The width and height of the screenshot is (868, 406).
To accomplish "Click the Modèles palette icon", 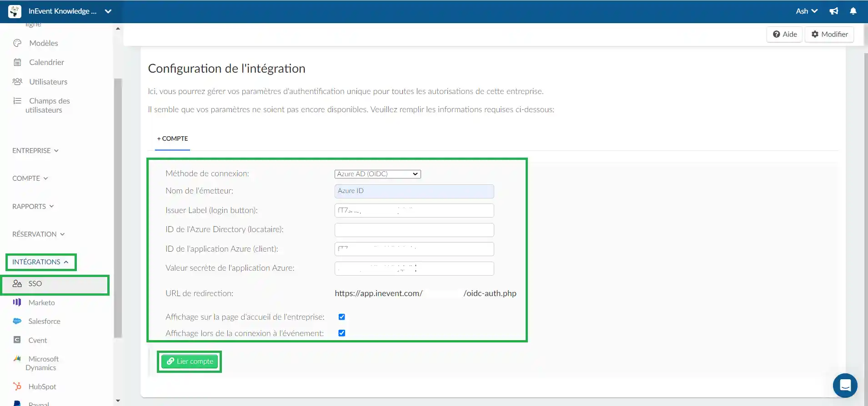I will click(17, 43).
